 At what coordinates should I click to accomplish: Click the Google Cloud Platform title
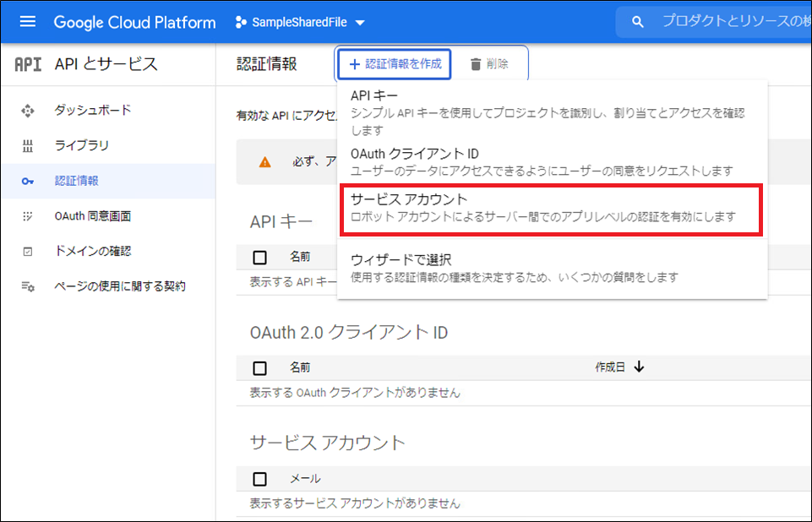pyautogui.click(x=134, y=22)
